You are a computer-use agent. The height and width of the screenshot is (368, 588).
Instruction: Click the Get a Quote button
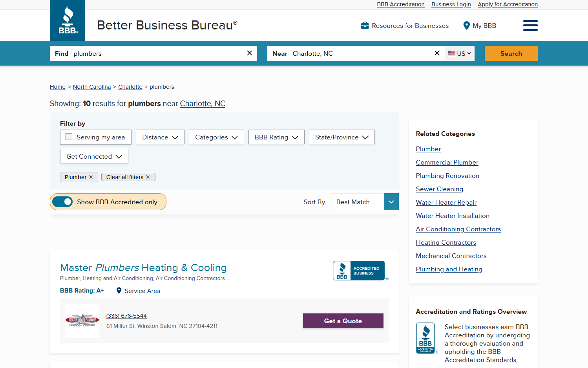coord(343,321)
